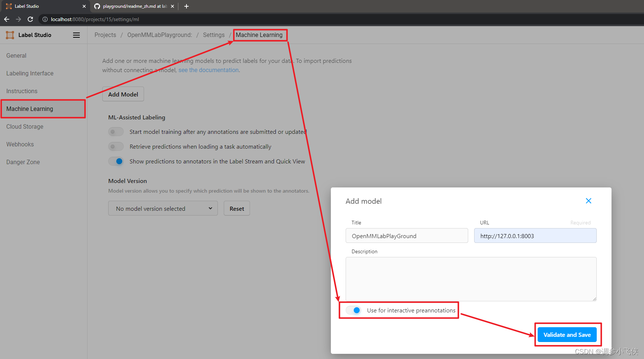Image resolution: width=644 pixels, height=359 pixels.
Task: Close the GitHub playground readme tab
Action: point(172,6)
